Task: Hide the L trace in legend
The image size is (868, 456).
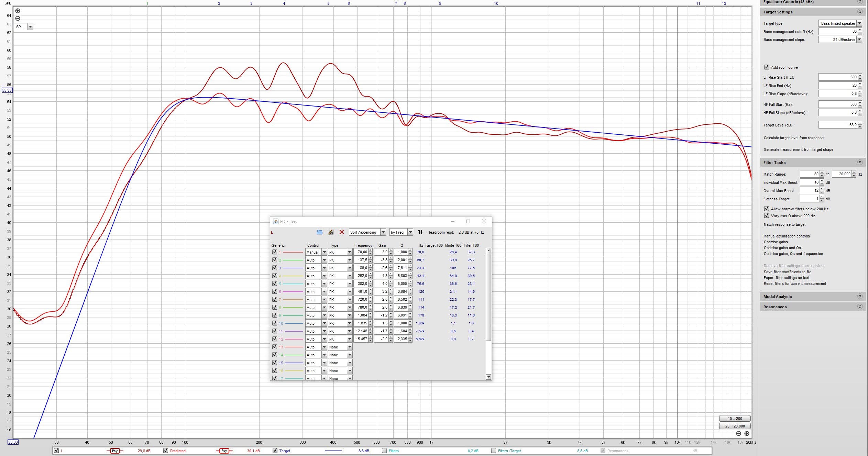Action: (x=56, y=451)
